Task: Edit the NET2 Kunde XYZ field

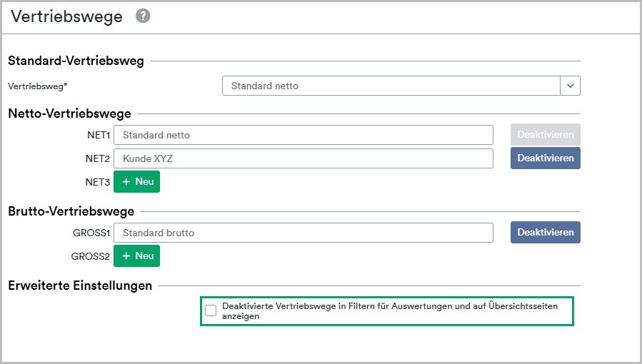Action: click(x=304, y=158)
